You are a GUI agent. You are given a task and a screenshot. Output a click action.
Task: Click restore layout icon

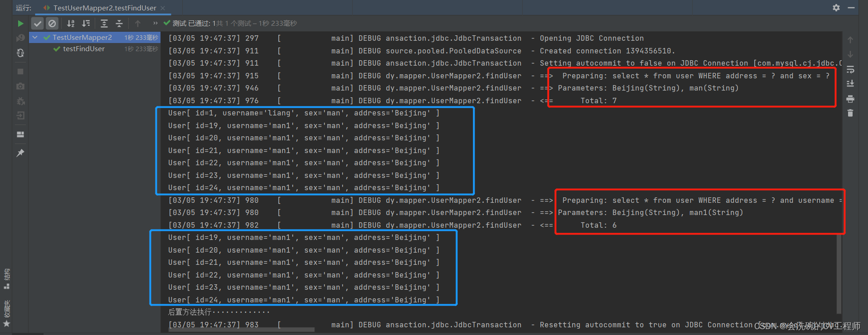(20, 134)
